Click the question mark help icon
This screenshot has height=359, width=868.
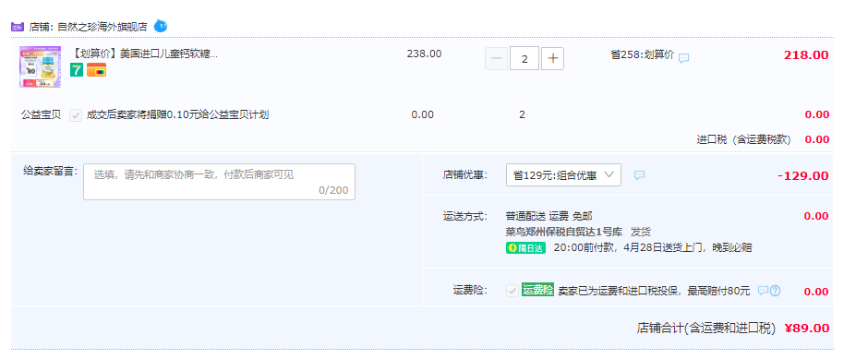click(775, 291)
